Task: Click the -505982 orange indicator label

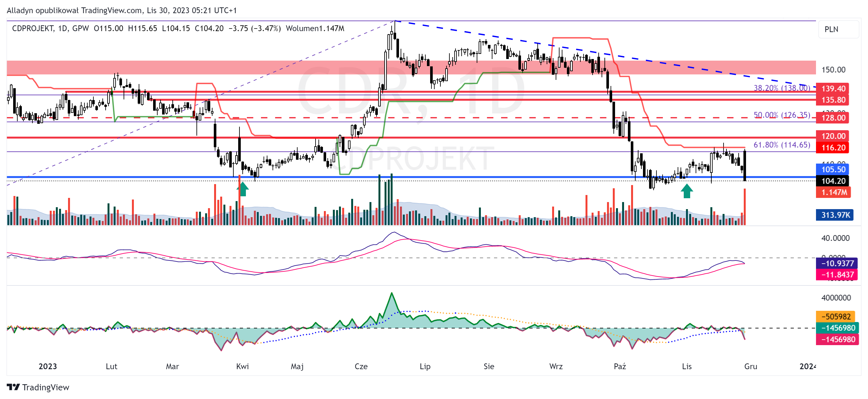Action: tap(836, 317)
